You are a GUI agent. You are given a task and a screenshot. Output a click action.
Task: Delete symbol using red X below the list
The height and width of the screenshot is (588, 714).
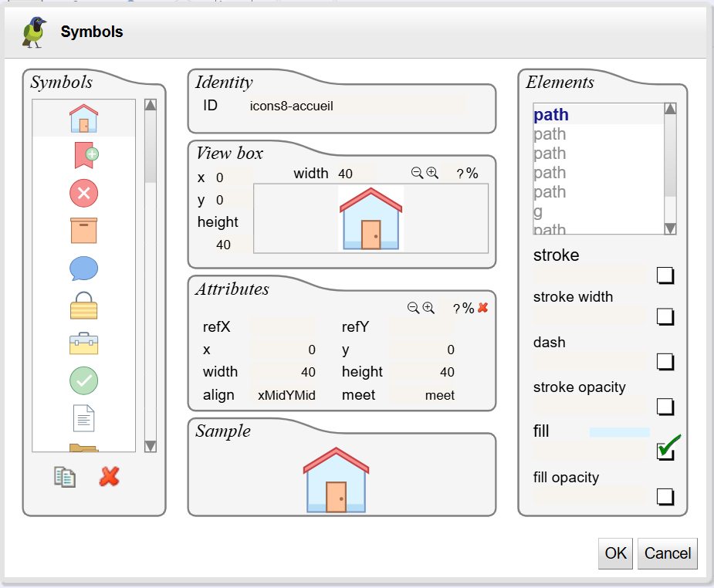[x=110, y=477]
